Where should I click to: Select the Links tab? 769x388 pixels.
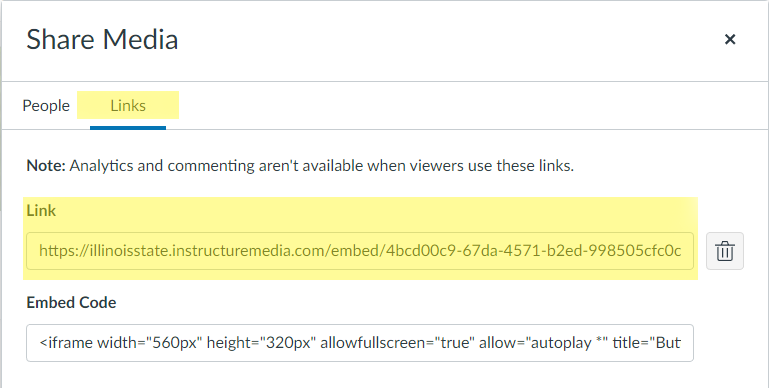(x=128, y=105)
